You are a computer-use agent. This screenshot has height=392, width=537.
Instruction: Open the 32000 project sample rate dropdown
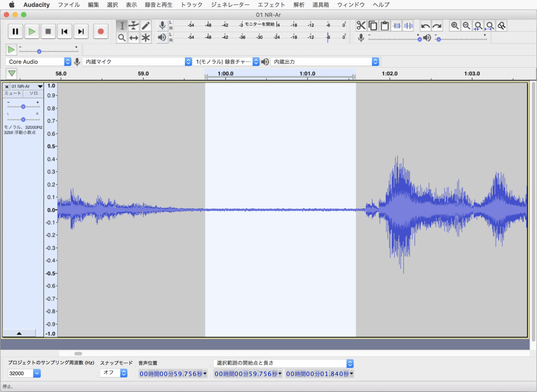tap(24, 373)
